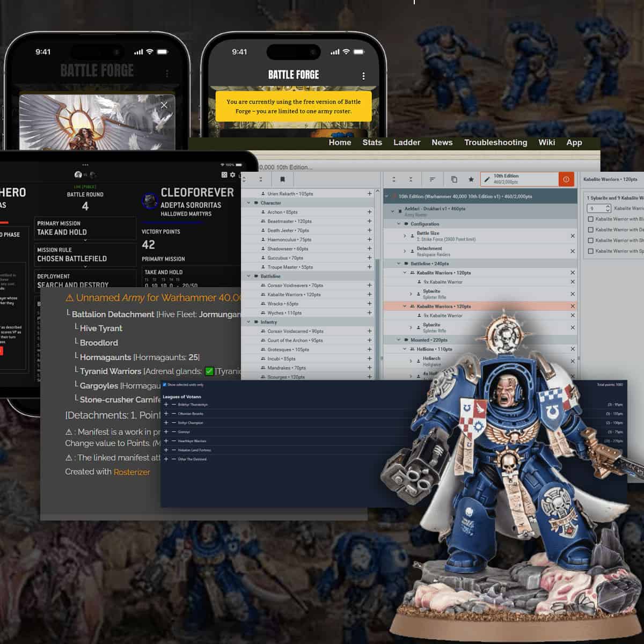Collapse the Battleline 240pts roster section
Viewport: 644px width, 644px height.
(x=399, y=264)
